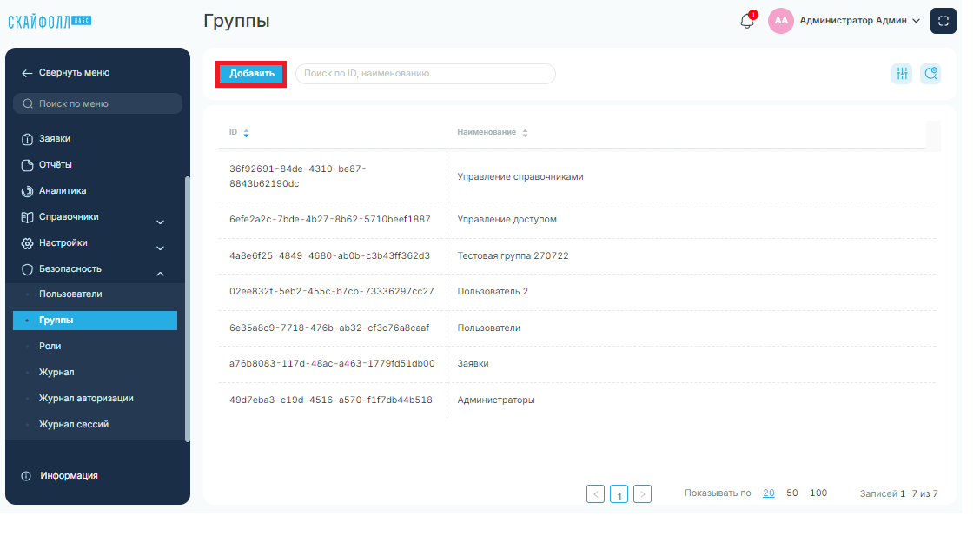The image size is (980, 536).
Task: Click the Аналитика sidebar icon
Action: click(x=27, y=191)
